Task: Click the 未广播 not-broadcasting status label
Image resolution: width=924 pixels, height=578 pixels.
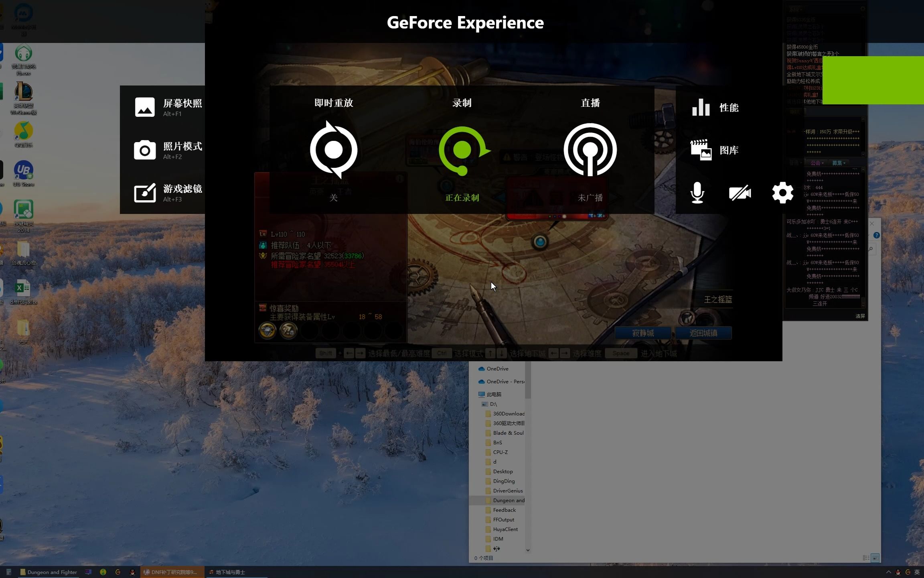Action: 590,197
